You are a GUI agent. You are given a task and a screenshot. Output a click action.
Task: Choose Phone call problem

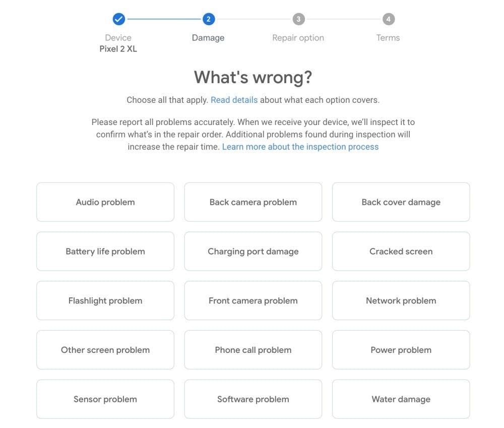[x=253, y=350]
